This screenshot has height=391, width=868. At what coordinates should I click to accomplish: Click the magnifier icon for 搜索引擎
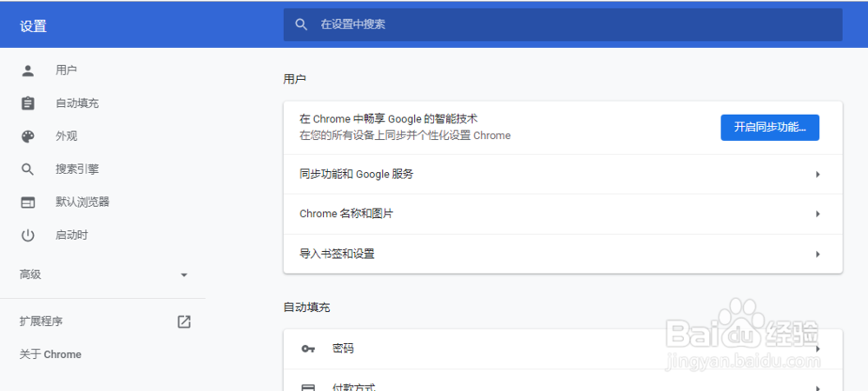coord(28,169)
